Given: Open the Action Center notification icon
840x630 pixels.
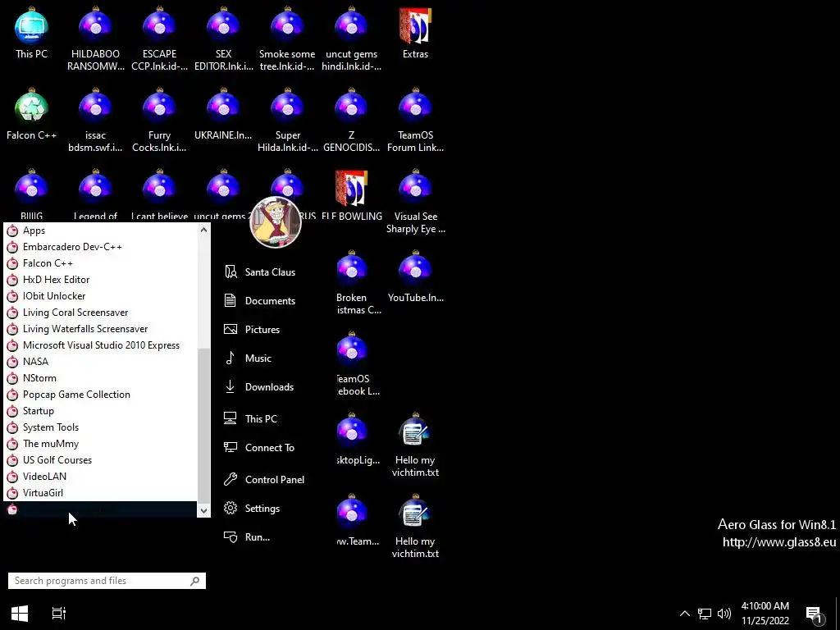Looking at the screenshot, I should (x=815, y=614).
